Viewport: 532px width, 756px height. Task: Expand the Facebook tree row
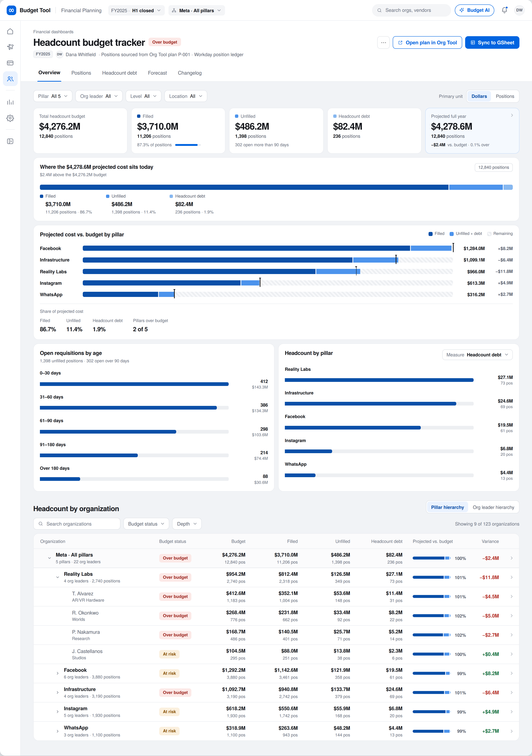[58, 673]
